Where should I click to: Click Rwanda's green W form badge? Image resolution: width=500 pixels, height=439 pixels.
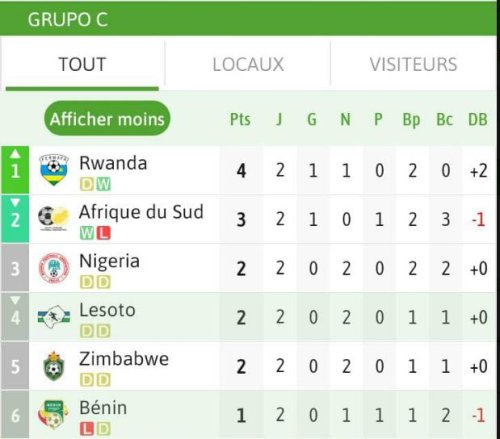tap(104, 184)
